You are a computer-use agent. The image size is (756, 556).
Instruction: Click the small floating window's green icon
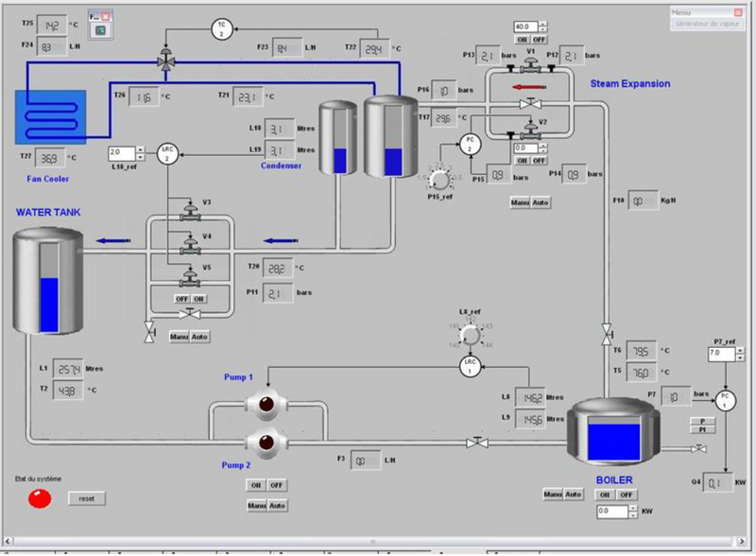point(100,30)
